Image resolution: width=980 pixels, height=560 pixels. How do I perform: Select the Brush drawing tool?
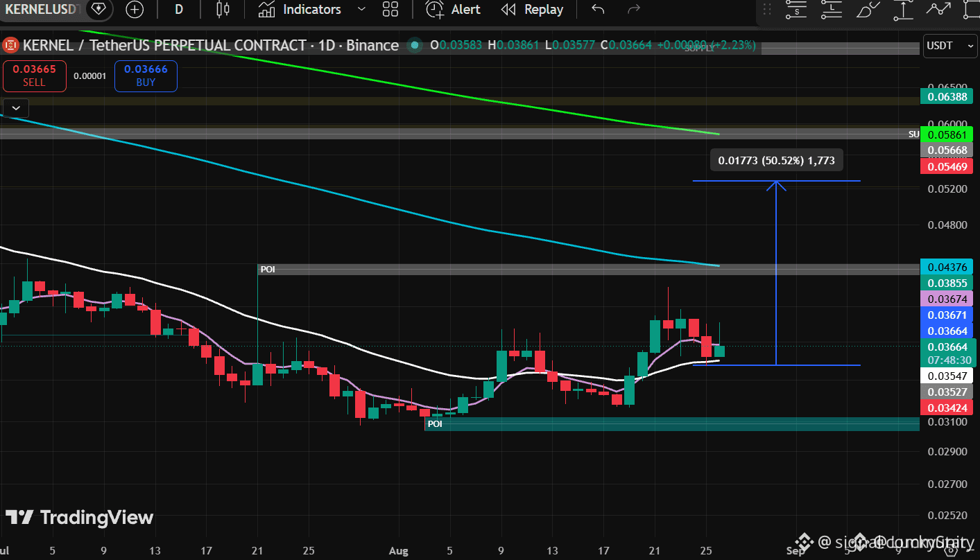point(867,10)
